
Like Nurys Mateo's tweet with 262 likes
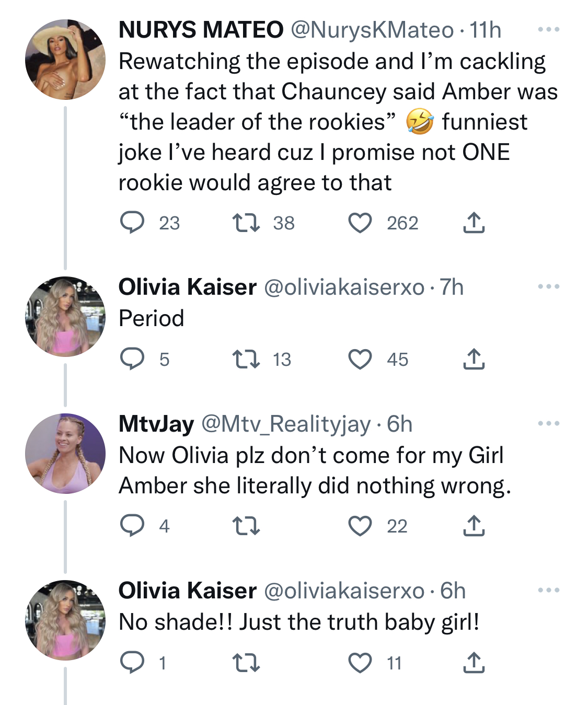point(360,223)
